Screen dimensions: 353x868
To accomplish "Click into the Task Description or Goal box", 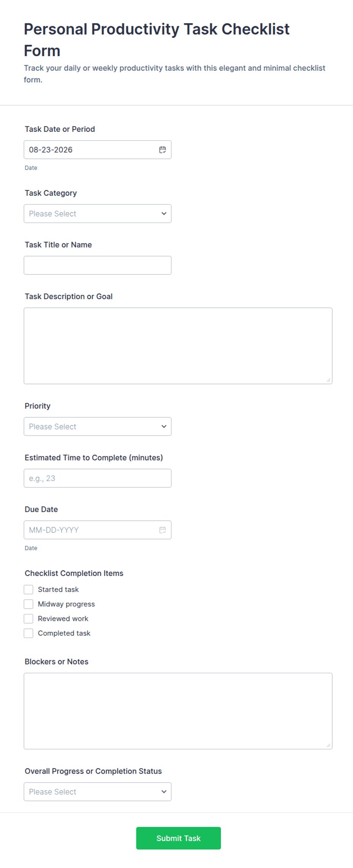I will click(x=178, y=346).
